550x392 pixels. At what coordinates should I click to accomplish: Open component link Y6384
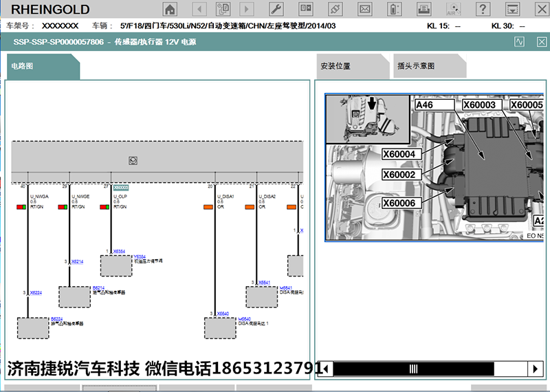(140, 257)
